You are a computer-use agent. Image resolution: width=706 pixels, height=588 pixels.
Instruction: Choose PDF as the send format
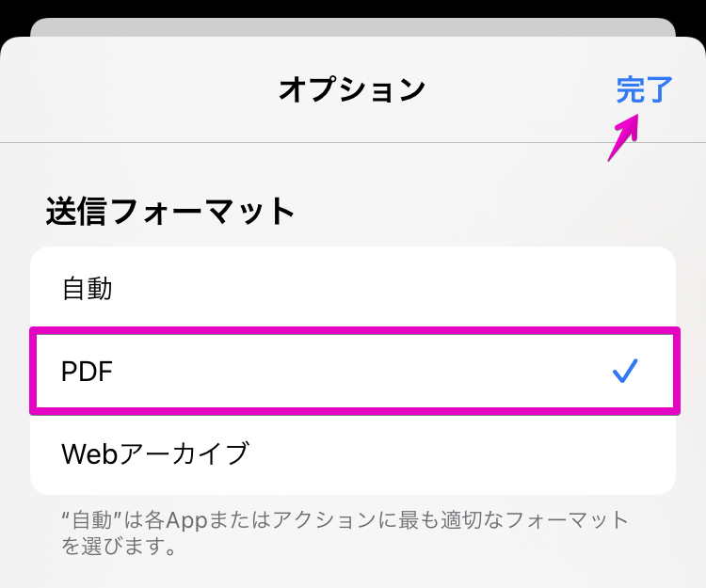pos(353,372)
